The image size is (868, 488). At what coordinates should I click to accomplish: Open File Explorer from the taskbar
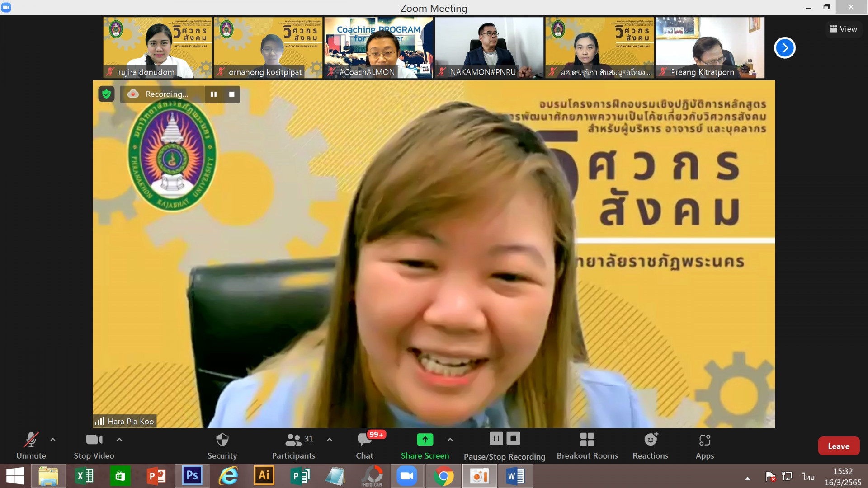point(48,476)
